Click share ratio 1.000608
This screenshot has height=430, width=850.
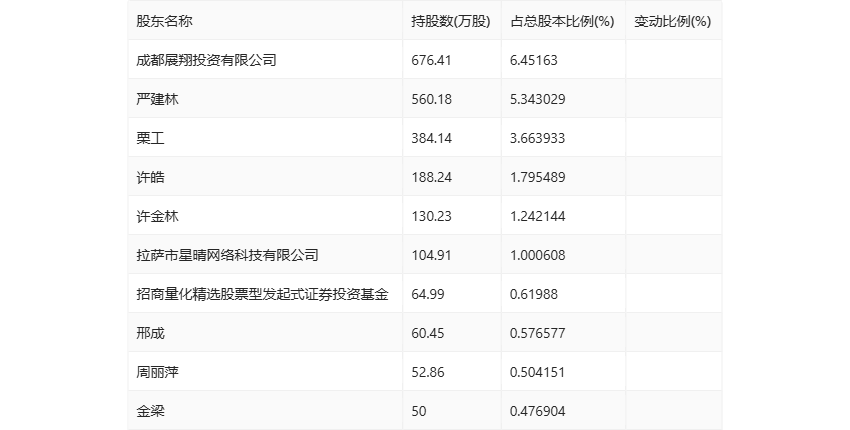coord(537,255)
